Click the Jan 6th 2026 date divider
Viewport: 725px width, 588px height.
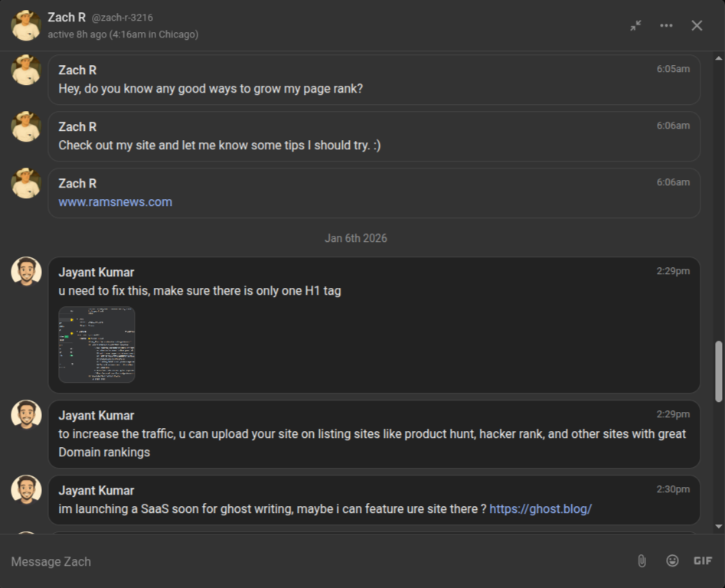(355, 238)
